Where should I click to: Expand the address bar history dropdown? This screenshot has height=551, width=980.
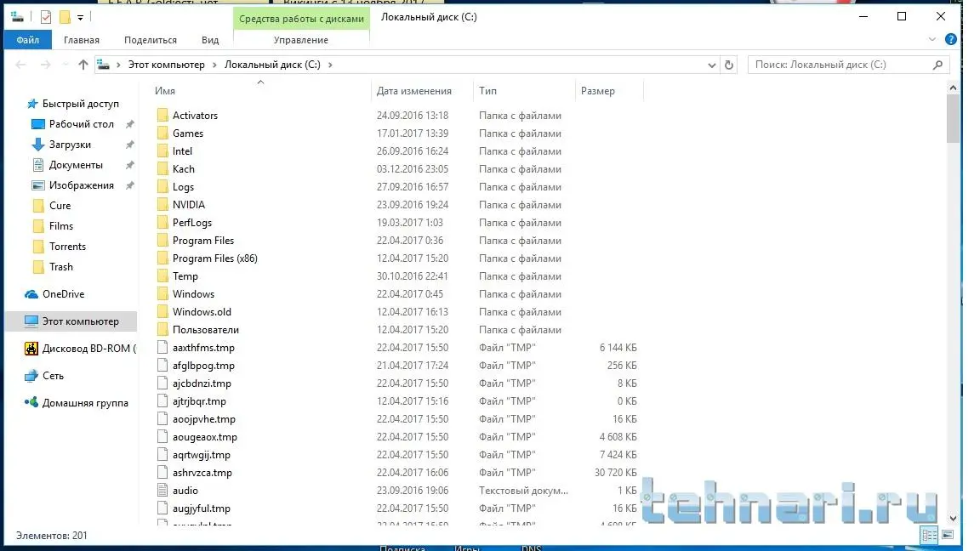[x=711, y=65]
